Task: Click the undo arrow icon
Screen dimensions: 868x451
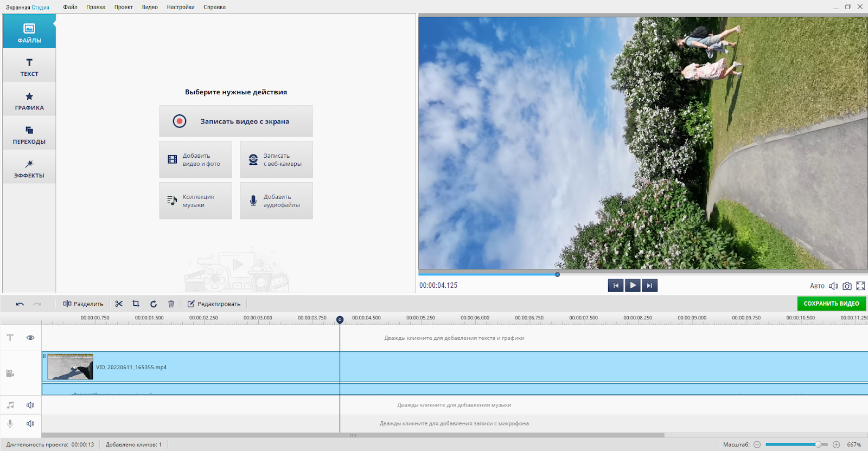Action: click(x=20, y=304)
